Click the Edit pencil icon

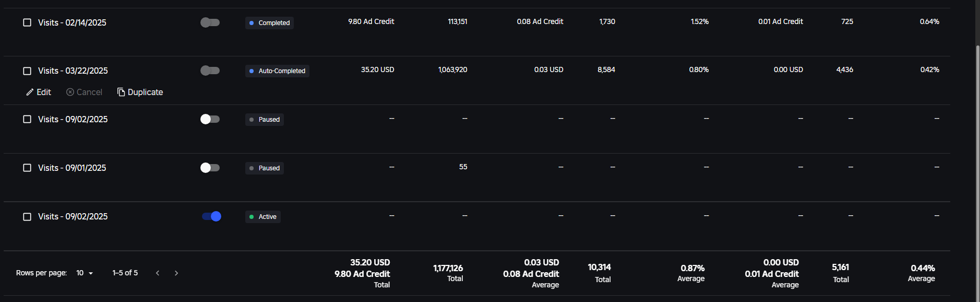(x=30, y=92)
